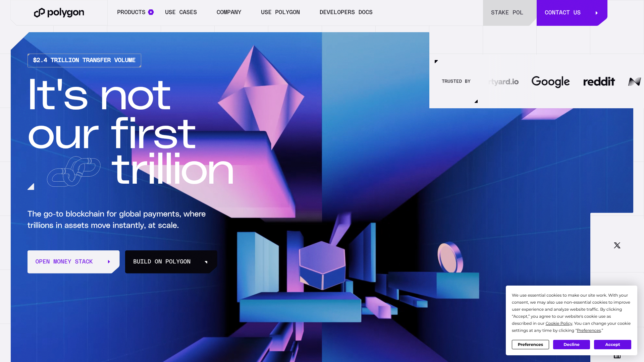The image size is (644, 362).
Task: Decline non-essential cookies
Action: [572, 345]
